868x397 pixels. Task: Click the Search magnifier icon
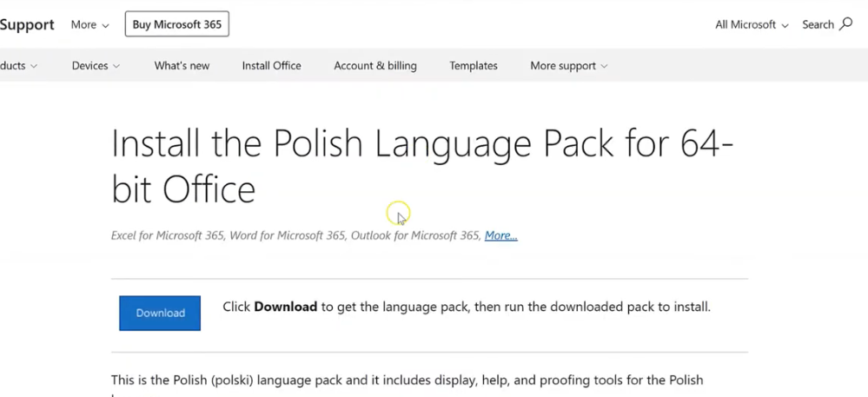(x=845, y=23)
